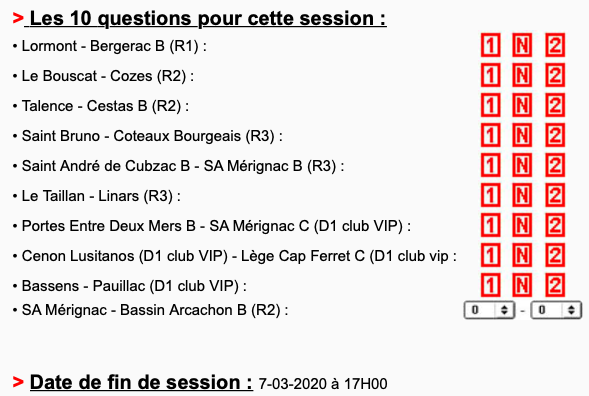Click the away score stepper arrows
This screenshot has width=589, height=396.
571,310
